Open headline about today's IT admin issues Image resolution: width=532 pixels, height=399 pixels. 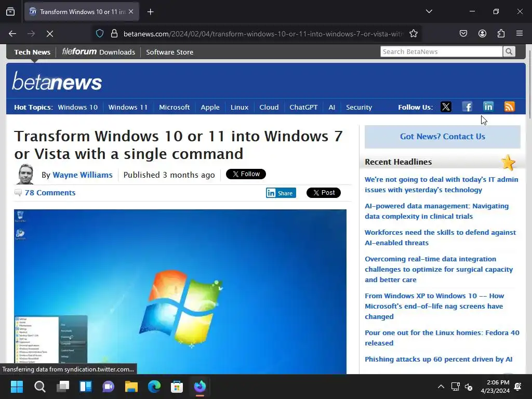(x=442, y=184)
